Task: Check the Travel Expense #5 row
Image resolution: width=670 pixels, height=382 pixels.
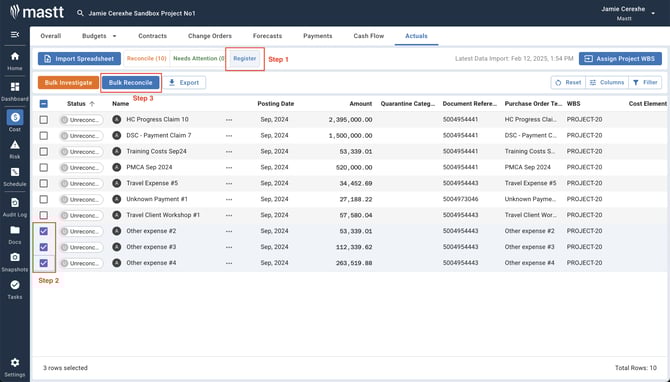Action: tap(44, 183)
